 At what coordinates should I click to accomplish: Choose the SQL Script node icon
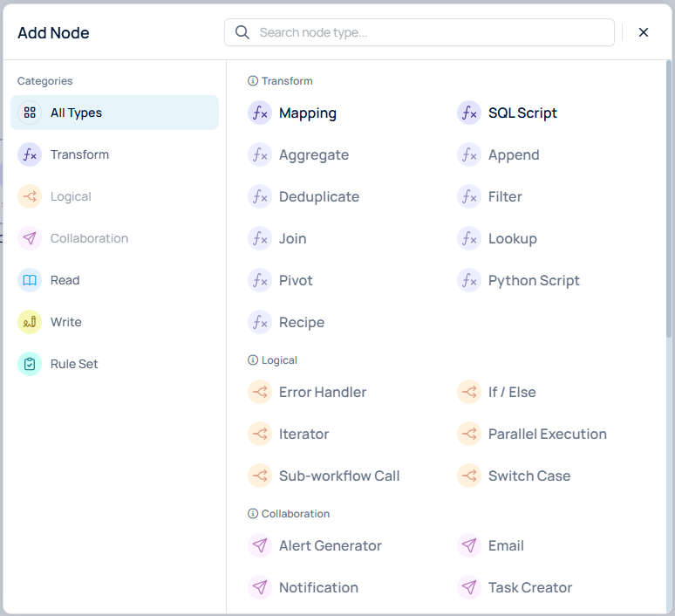[469, 113]
